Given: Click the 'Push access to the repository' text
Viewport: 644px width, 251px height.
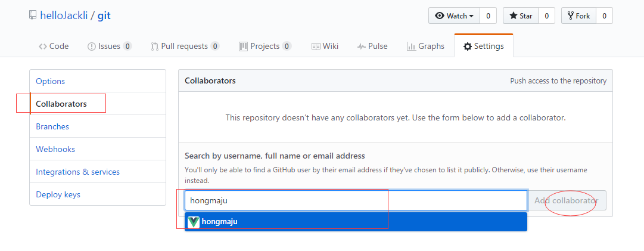Looking at the screenshot, I should point(558,81).
